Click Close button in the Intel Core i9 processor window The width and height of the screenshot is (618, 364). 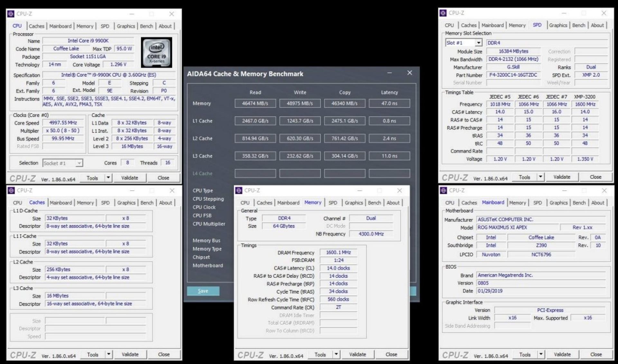click(x=163, y=178)
